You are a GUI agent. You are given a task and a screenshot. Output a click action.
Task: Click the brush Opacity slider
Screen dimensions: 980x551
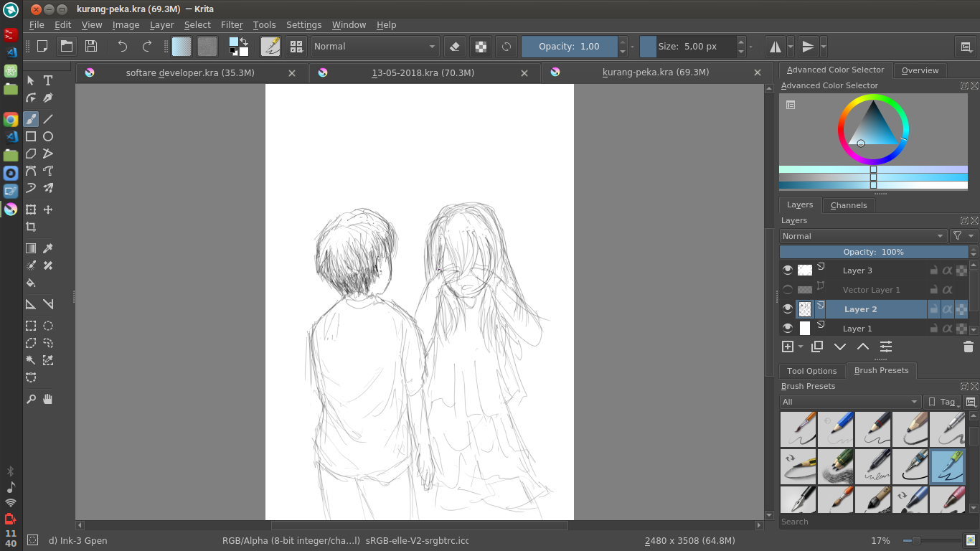coord(569,47)
